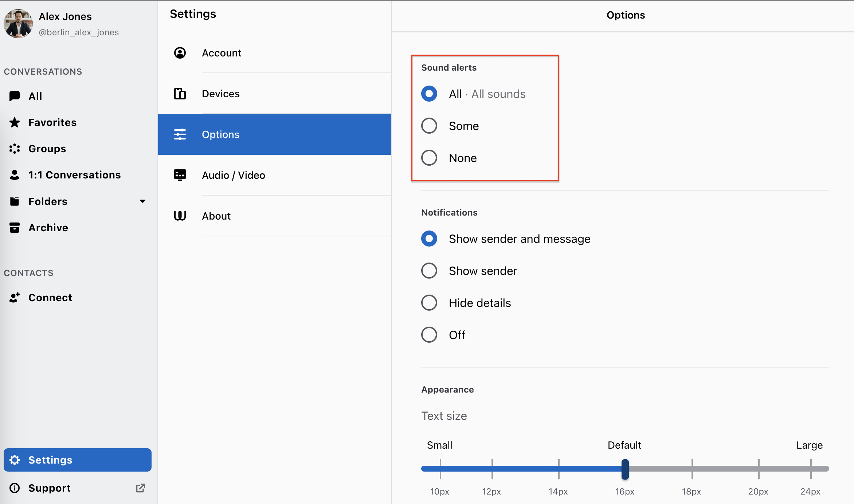The width and height of the screenshot is (854, 504).
Task: Choose Show sender and message notifications
Action: 429,239
